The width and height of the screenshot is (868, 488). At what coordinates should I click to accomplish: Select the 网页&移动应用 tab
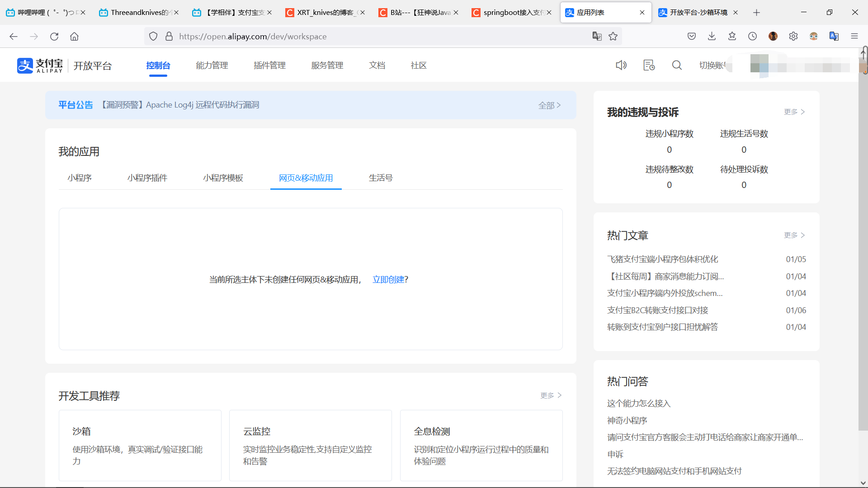tap(306, 178)
